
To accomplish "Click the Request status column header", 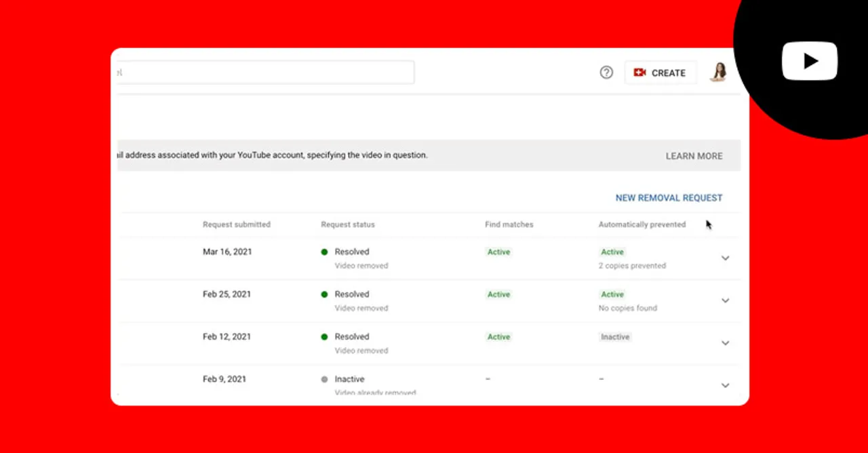I will click(348, 224).
